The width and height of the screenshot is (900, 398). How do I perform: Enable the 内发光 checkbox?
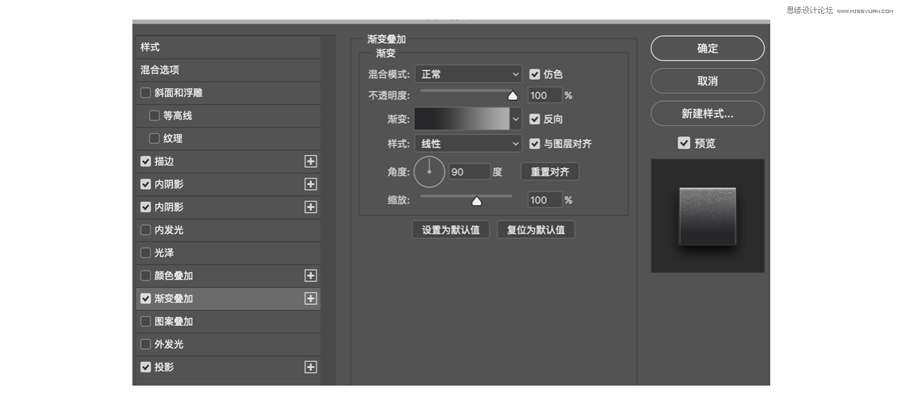[146, 230]
